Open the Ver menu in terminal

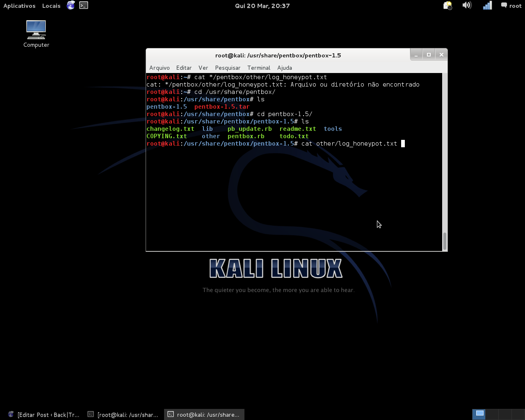pyautogui.click(x=203, y=68)
